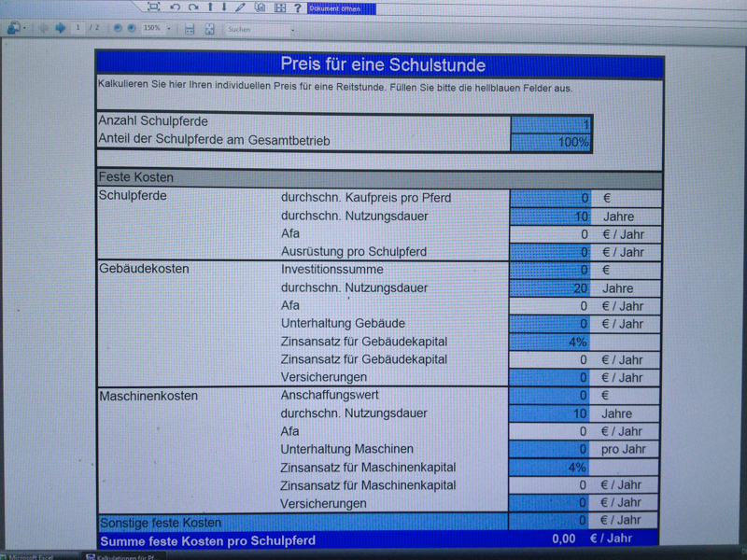Click the pen annotation icon

(240, 7)
